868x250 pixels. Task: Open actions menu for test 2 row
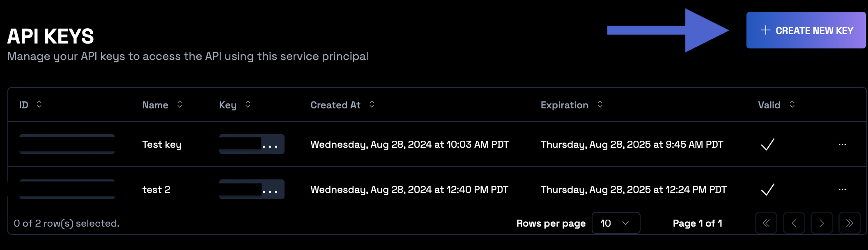tap(842, 189)
